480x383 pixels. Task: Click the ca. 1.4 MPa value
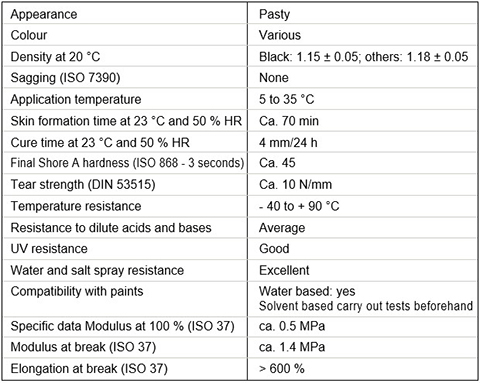(292, 347)
